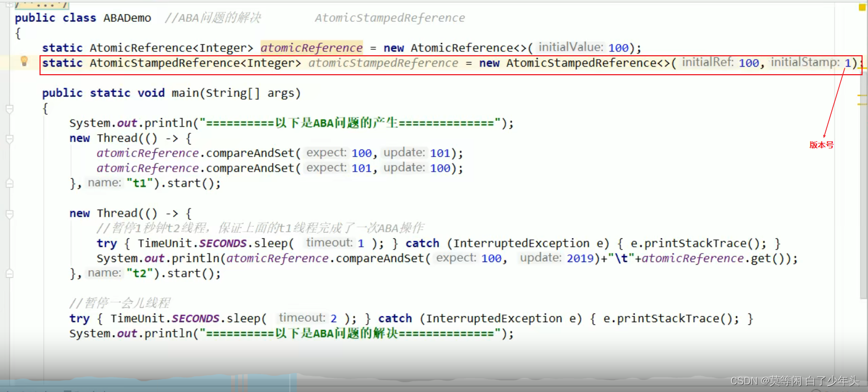Click "String[] args" parameter
Image resolution: width=868 pixels, height=392 pixels.
(x=249, y=93)
